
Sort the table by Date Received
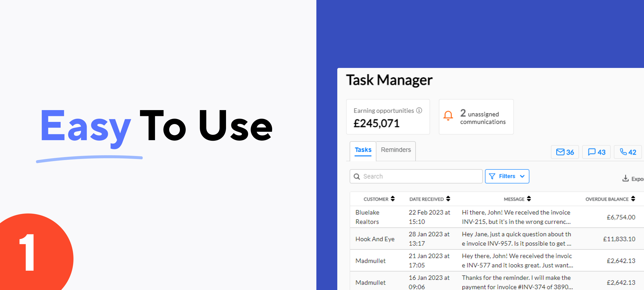[x=448, y=199]
